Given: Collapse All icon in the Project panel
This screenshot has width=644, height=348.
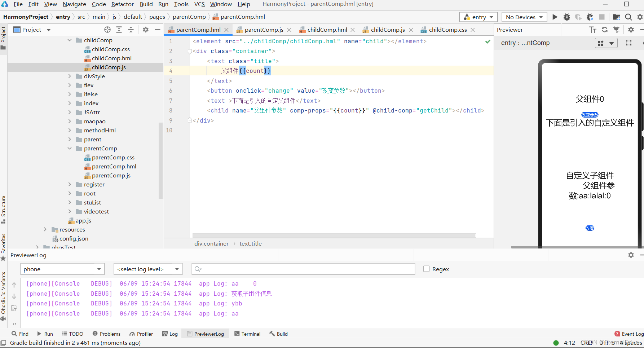Looking at the screenshot, I should [x=131, y=30].
